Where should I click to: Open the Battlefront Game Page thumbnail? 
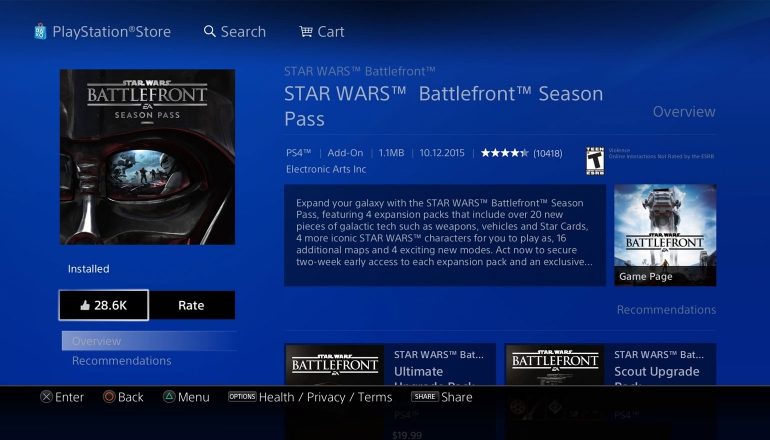tap(664, 235)
